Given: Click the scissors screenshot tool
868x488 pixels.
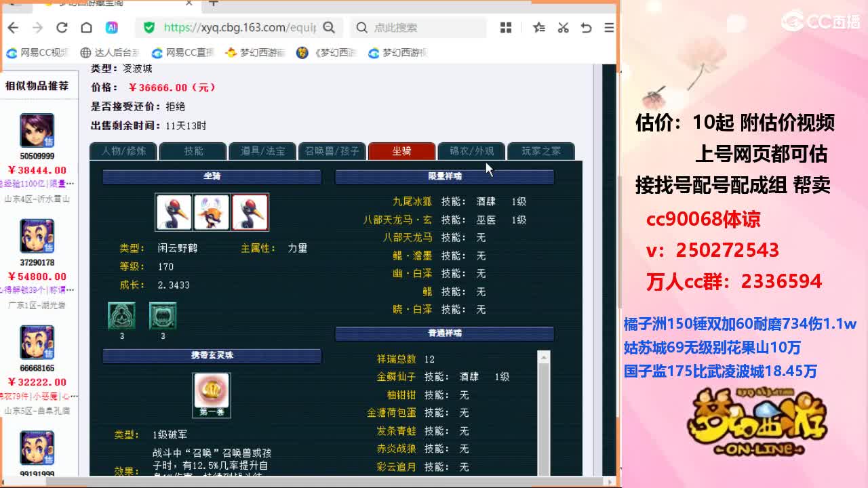Looking at the screenshot, I should (x=563, y=28).
